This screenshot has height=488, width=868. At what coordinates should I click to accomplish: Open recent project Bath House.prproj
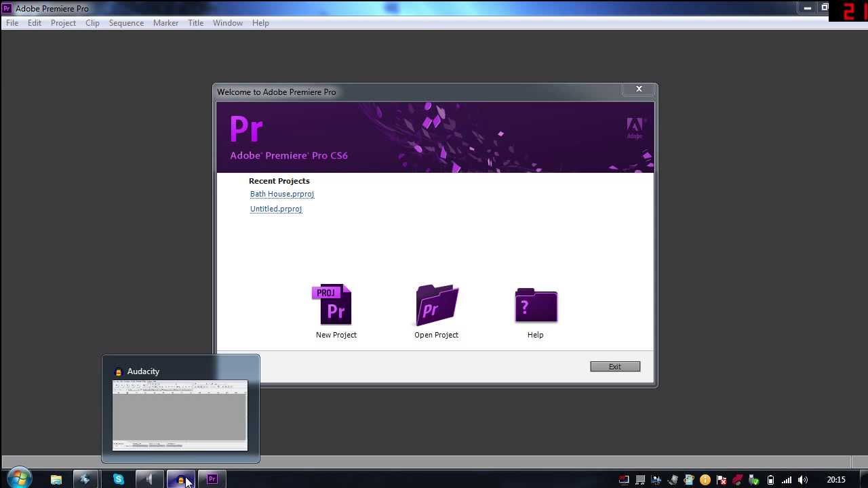282,194
